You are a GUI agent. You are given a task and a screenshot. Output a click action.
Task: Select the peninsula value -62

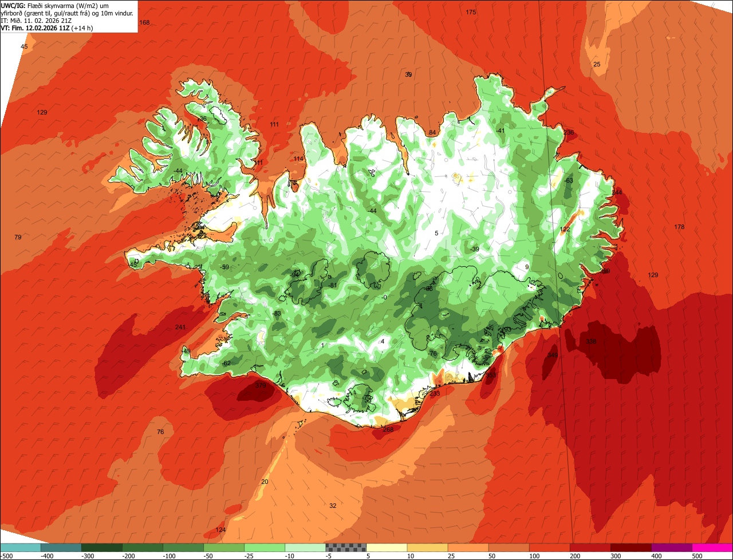(x=226, y=363)
